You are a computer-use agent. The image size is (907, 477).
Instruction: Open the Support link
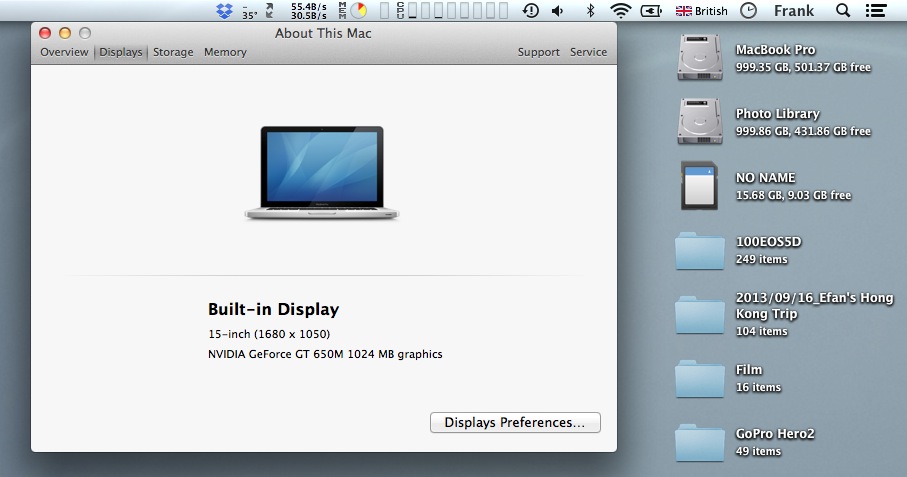click(539, 52)
